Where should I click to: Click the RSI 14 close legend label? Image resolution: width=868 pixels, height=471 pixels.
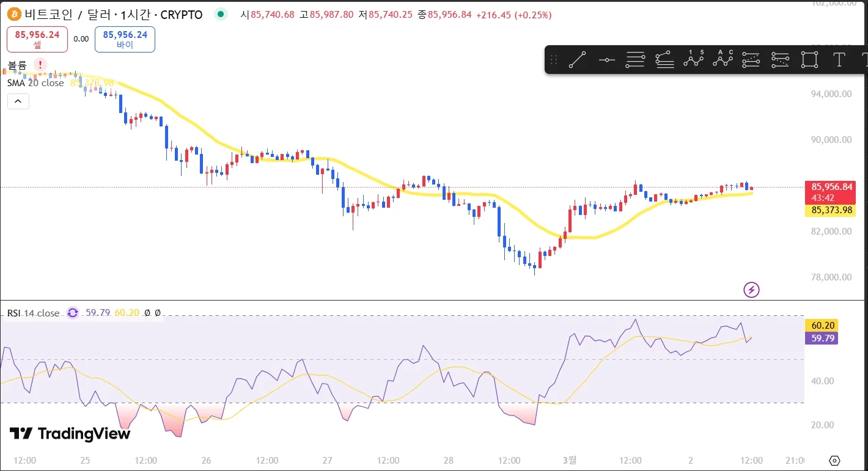pos(33,313)
